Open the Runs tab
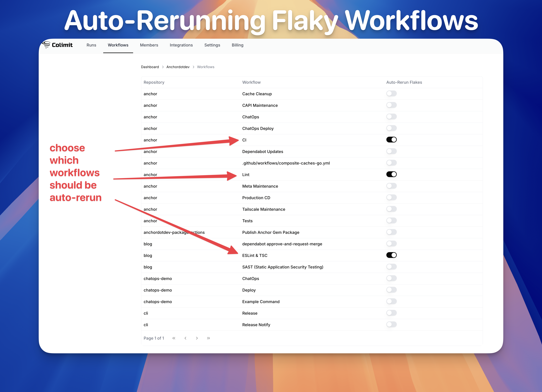The image size is (542, 392). (x=91, y=45)
